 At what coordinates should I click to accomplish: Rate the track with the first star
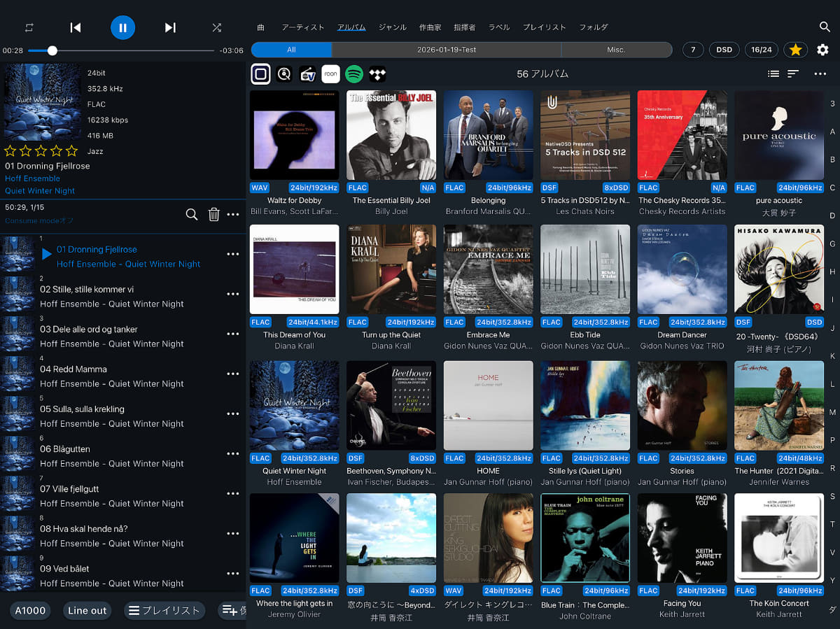[x=10, y=150]
